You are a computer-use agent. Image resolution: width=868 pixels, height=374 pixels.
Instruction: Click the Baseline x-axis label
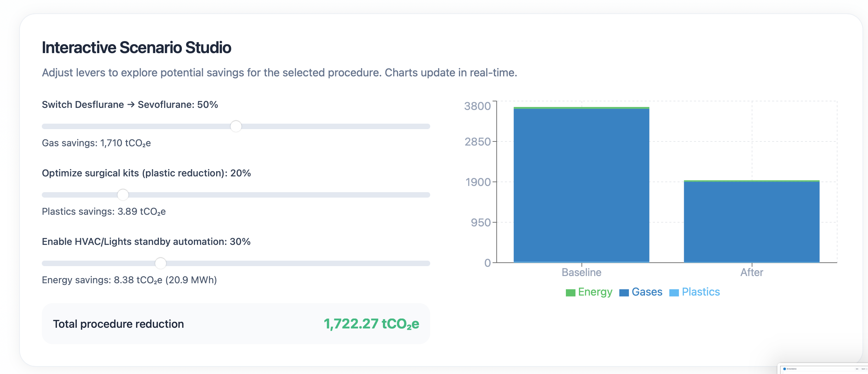click(581, 272)
